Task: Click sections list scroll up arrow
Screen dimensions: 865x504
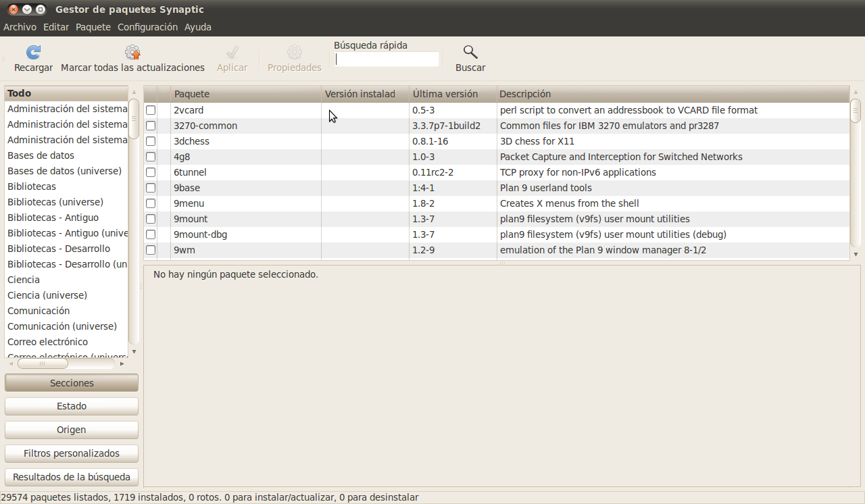Action: click(134, 91)
